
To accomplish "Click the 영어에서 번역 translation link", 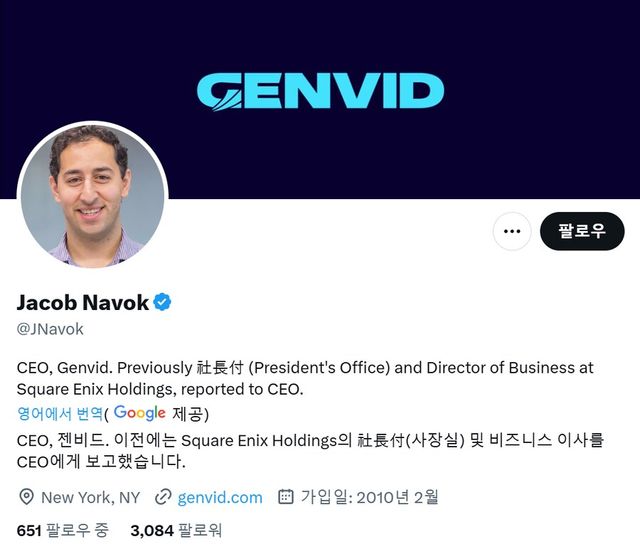I will [60, 413].
